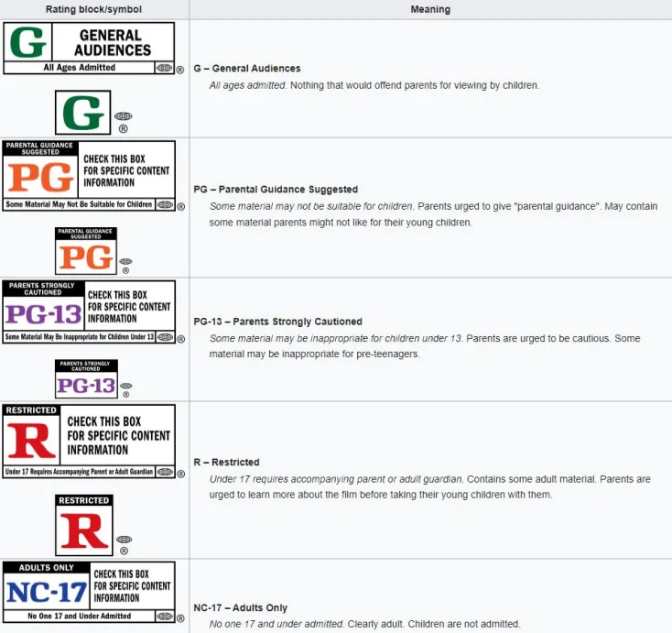The image size is (672, 633).
Task: Select the small standalone red R symbol
Action: pos(84,525)
